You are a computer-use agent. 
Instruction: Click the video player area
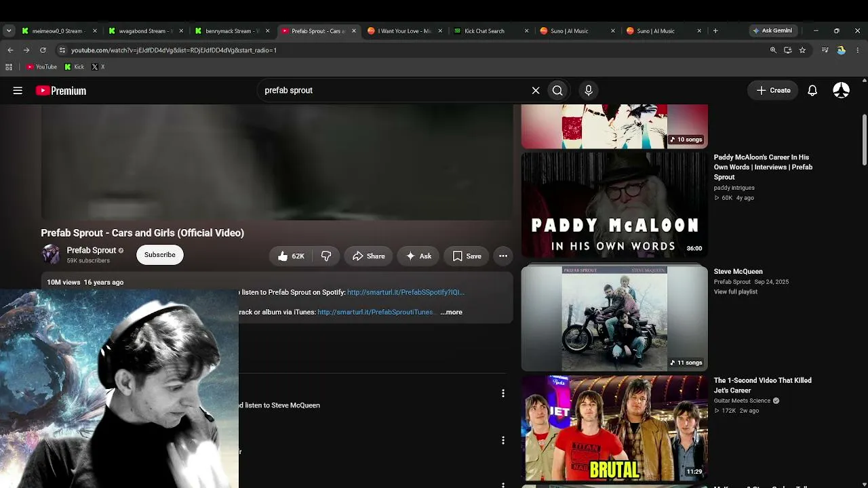[x=277, y=163]
